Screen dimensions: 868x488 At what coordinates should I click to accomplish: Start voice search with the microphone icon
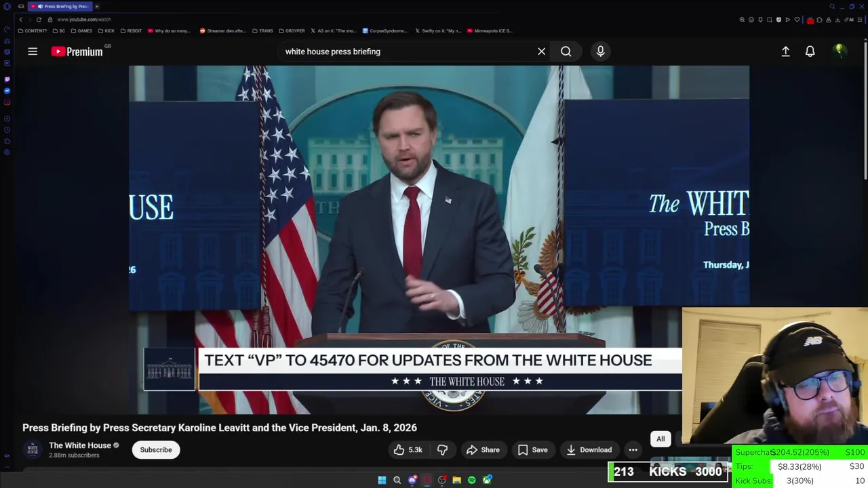pos(600,52)
